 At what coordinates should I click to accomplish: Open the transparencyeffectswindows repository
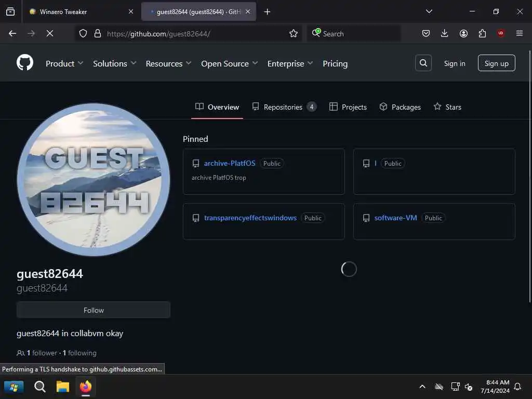pos(250,218)
